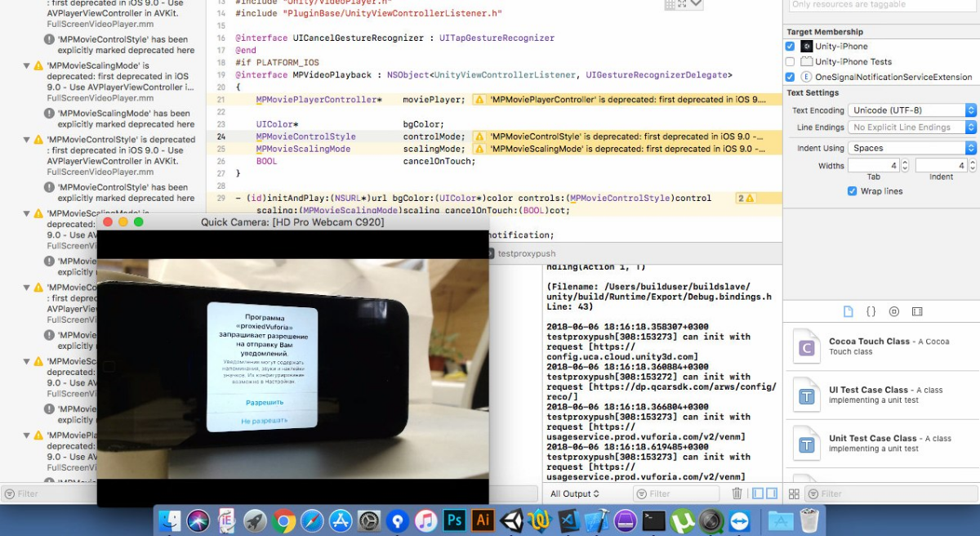The height and width of the screenshot is (536, 980).
Task: Open Terminal from the Dock
Action: click(653, 520)
